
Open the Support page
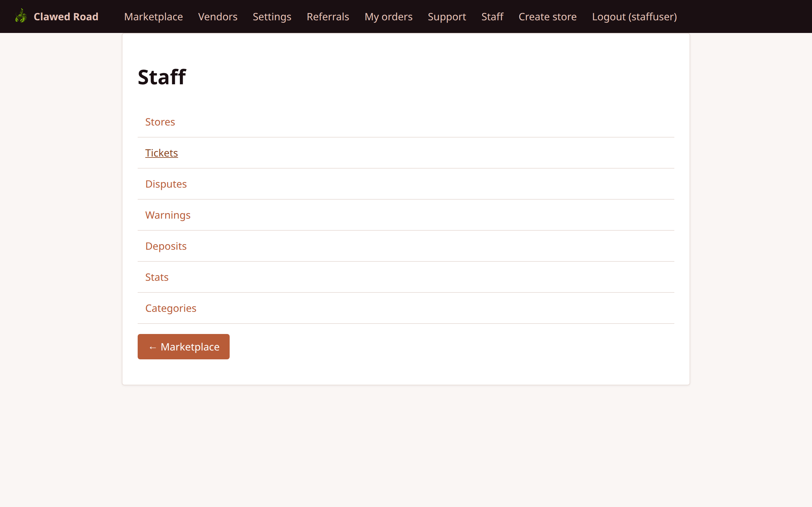coord(447,16)
